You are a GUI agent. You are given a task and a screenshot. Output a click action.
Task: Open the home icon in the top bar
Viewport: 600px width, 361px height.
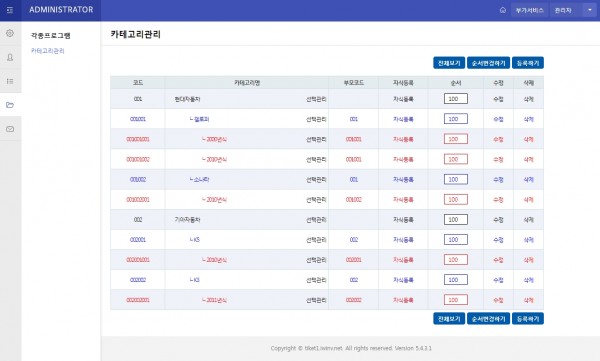pyautogui.click(x=503, y=10)
